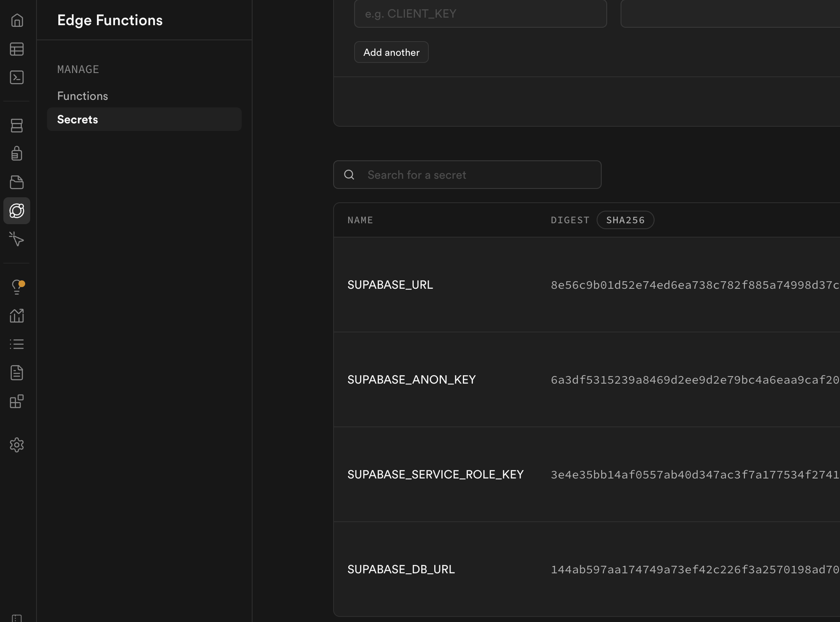Click the MANAGE section label

[78, 69]
